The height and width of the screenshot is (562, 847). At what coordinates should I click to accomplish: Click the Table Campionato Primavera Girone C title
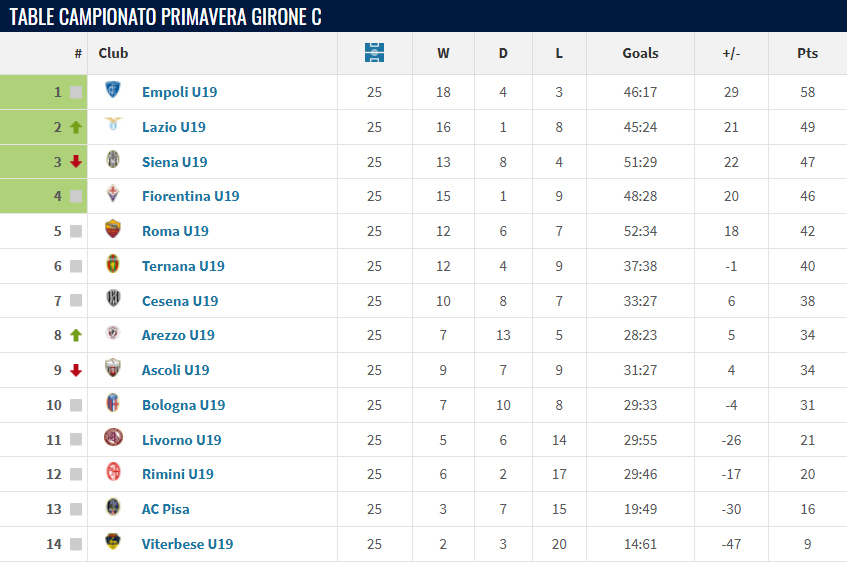coord(165,17)
